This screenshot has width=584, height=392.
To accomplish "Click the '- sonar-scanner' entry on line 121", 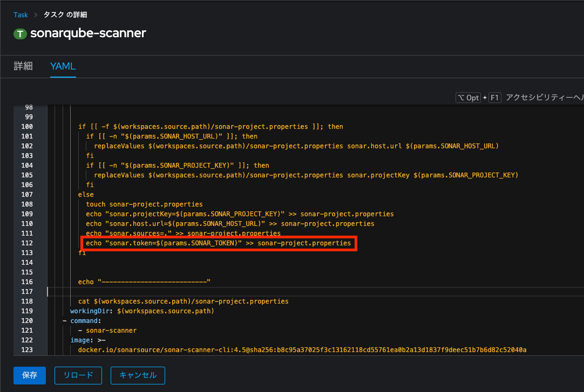I will [107, 331].
